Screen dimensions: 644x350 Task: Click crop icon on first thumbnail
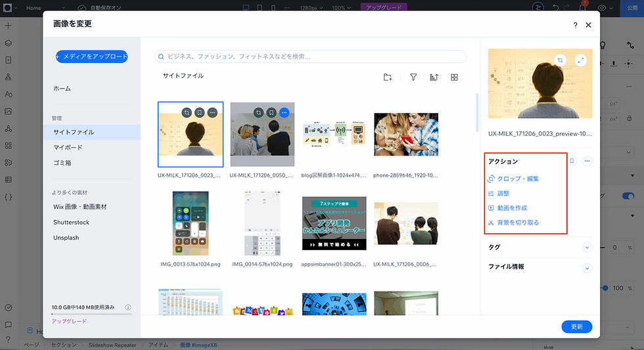click(187, 112)
